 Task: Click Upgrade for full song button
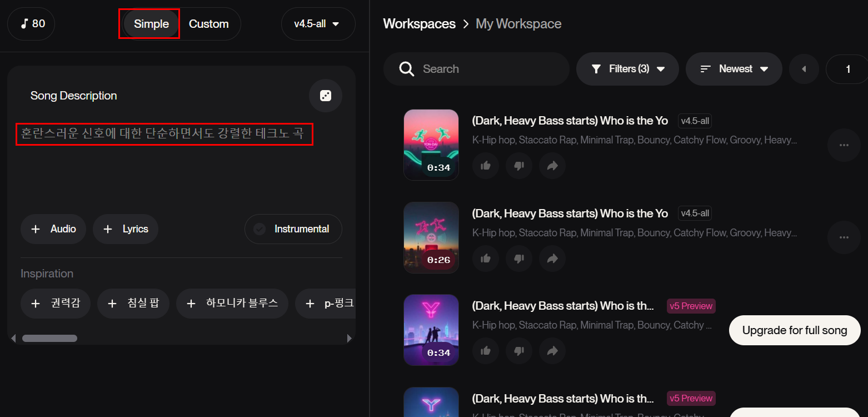(x=795, y=330)
